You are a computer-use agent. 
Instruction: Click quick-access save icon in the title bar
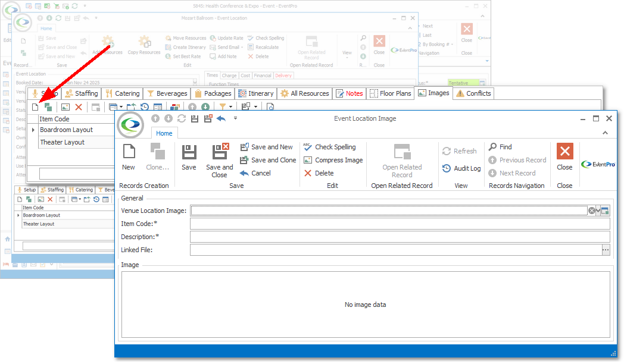click(195, 118)
